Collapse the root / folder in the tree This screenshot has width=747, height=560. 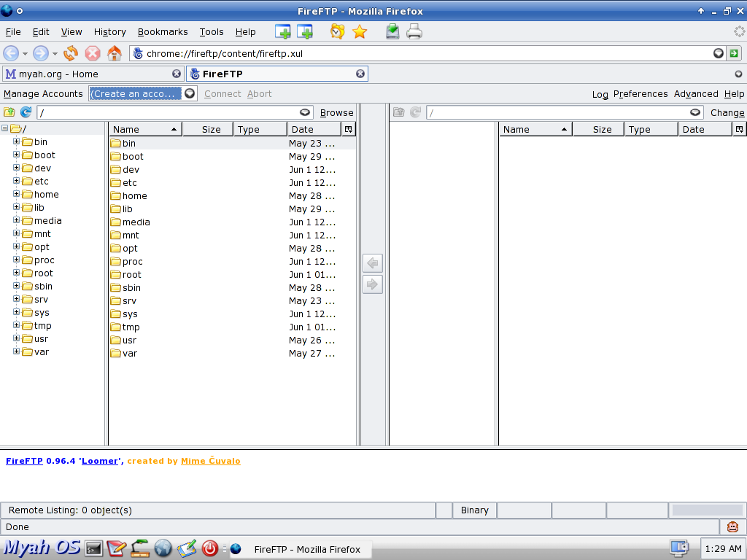click(x=5, y=128)
